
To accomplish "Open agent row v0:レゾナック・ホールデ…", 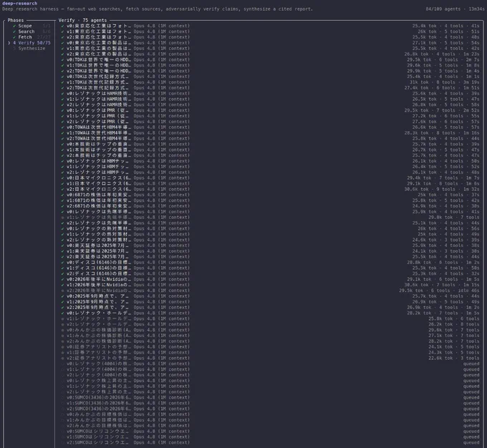I will tap(270, 313).
